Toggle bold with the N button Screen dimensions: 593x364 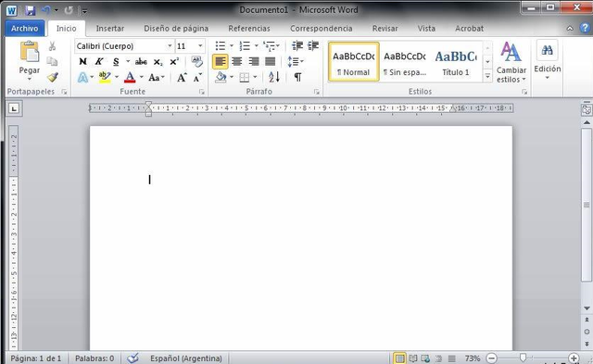[82, 61]
